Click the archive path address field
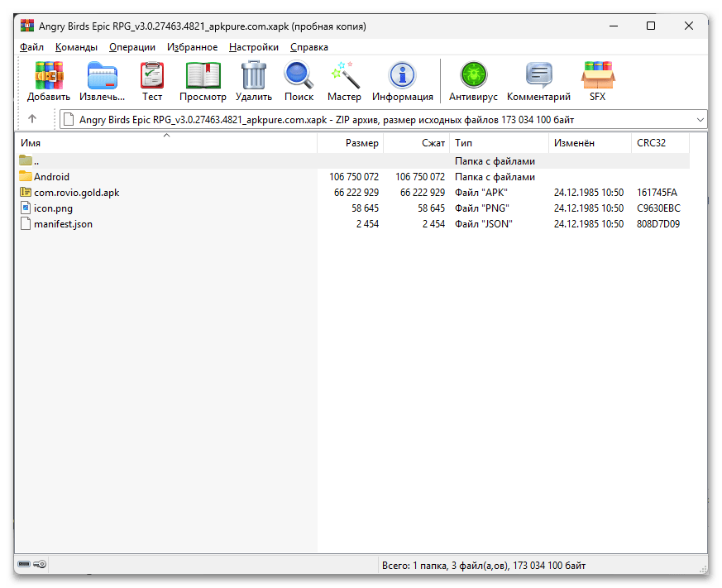The width and height of the screenshot is (722, 588). 383,120
